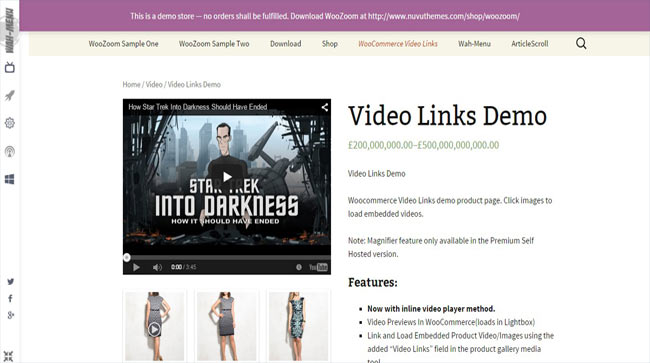Open the YouTube logo in player
650x363 pixels.
pyautogui.click(x=318, y=267)
